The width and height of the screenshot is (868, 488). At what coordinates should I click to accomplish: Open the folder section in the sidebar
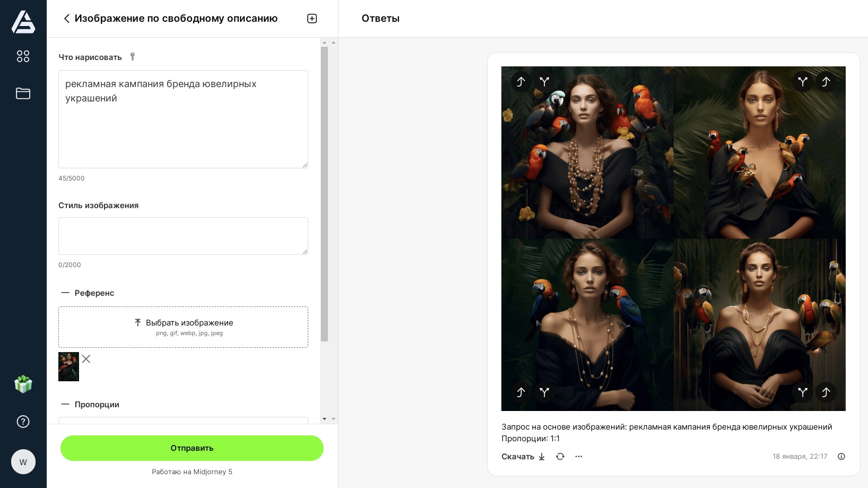tap(23, 93)
